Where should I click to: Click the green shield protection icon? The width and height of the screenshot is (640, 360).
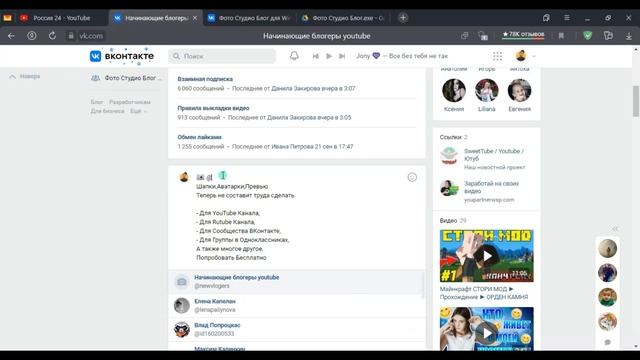click(588, 36)
